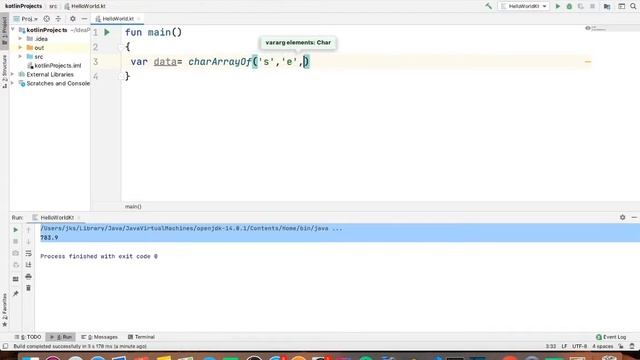Click the Locate opened file target icon

click(47, 19)
